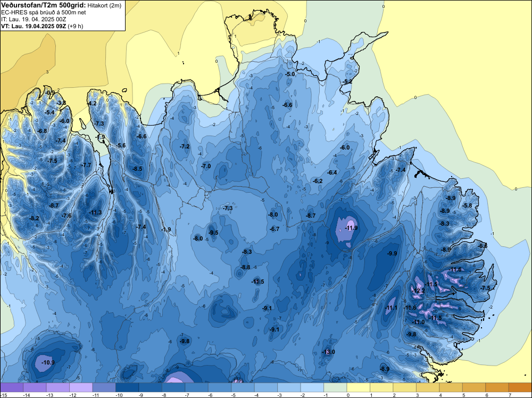The height and width of the screenshot is (398, 532).
Task: Click the -6.8 temperature label
Action: point(42,131)
